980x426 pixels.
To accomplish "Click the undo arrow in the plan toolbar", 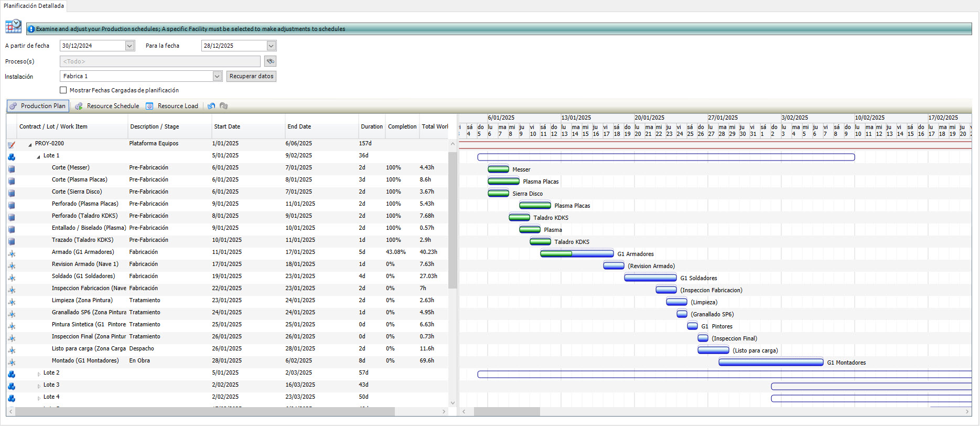I will (211, 106).
